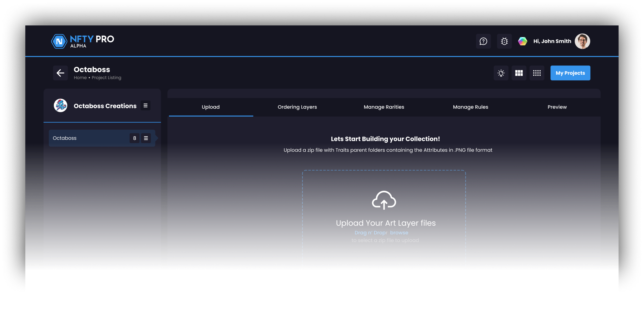Screen dimensions: 644x329
Task: Open the help chat icon
Action: point(483,41)
